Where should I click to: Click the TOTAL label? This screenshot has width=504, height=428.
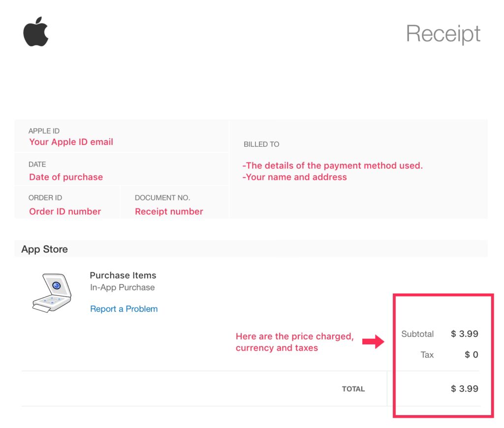353,389
